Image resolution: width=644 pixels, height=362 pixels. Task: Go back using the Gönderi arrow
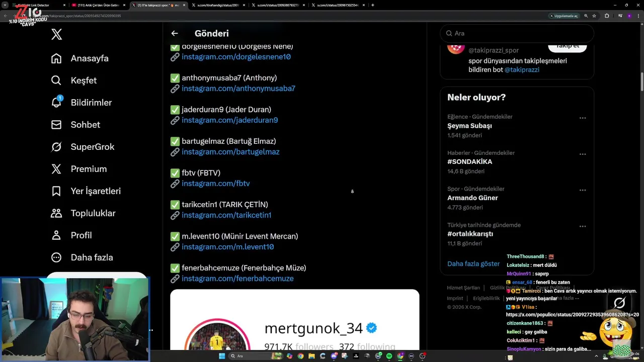click(175, 33)
